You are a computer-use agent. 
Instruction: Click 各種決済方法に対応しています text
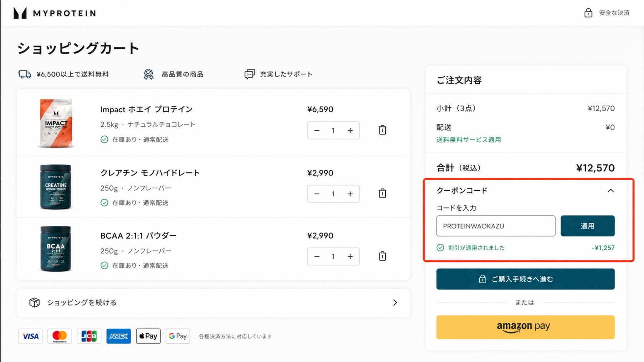[x=235, y=336]
